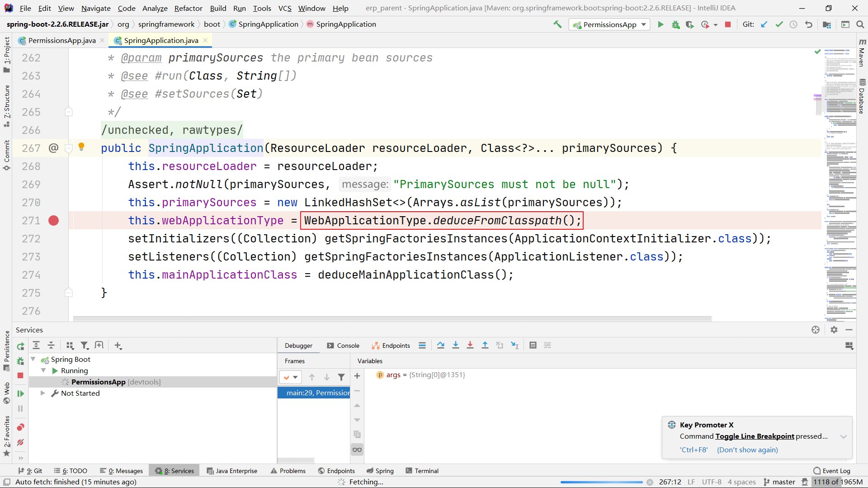Click Collapse All icon in the Services toolbar
The image size is (868, 488).
click(51, 346)
